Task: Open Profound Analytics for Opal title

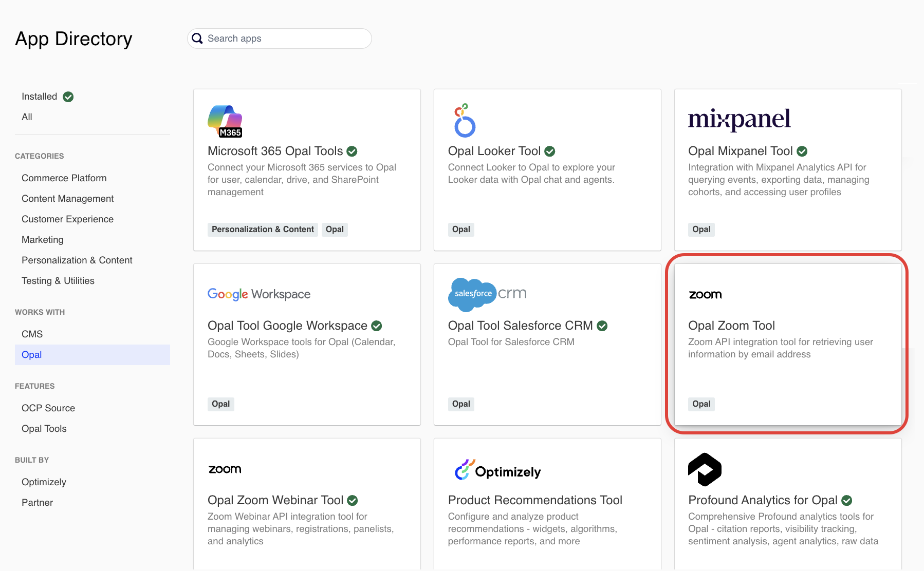Action: 763,500
